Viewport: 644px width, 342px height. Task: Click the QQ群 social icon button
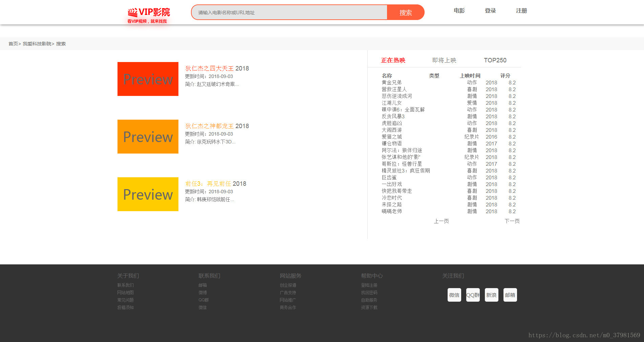point(473,295)
